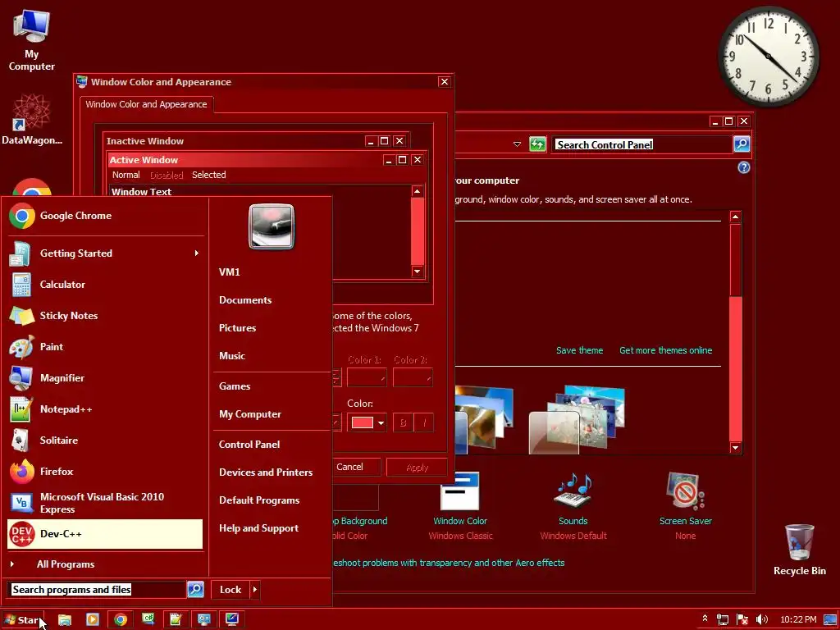Open Sticky Notes in Start menu
The height and width of the screenshot is (630, 840).
click(105, 316)
